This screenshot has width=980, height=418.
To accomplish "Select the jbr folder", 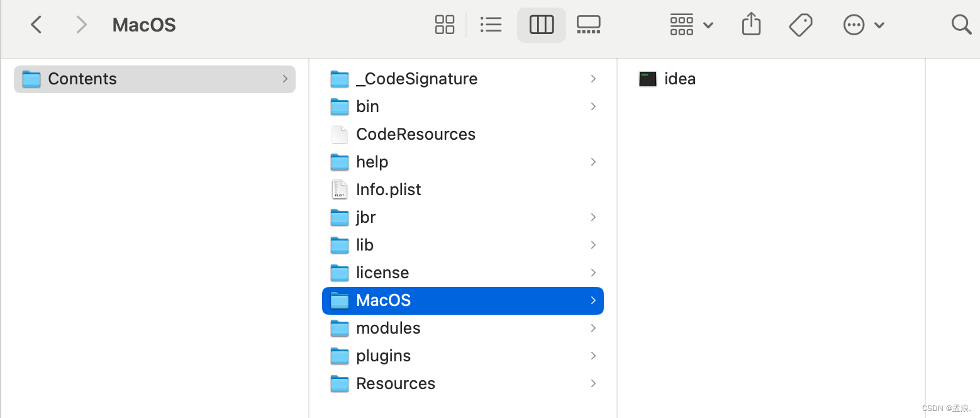I will click(463, 217).
